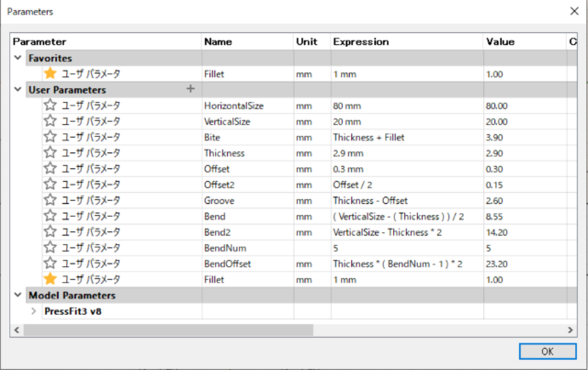Favorite the Groove parameter star
The width and height of the screenshot is (588, 370).
point(50,200)
